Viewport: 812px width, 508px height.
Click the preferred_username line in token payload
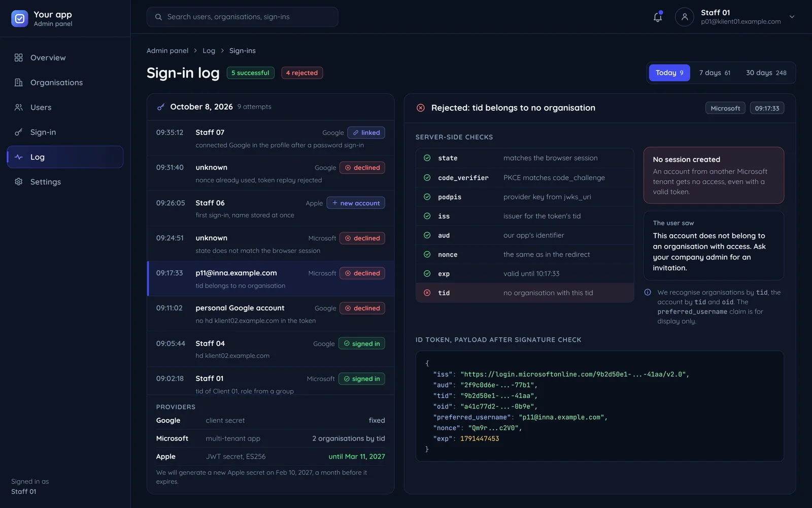click(x=520, y=417)
